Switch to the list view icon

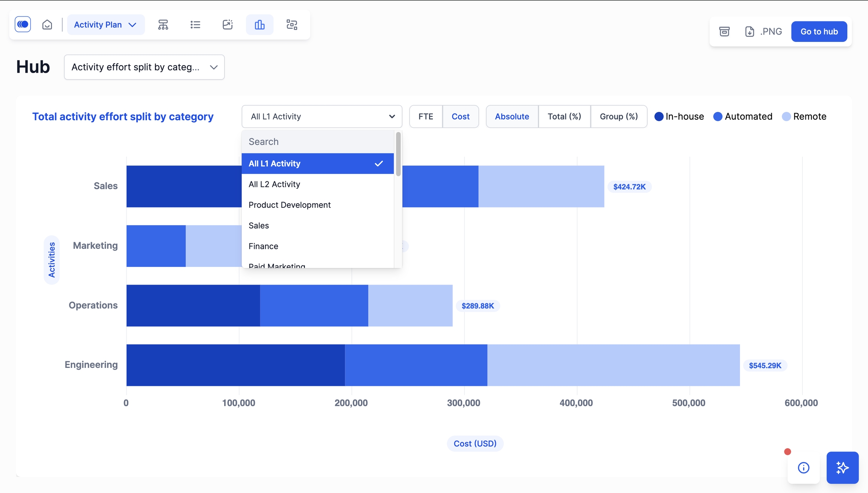pos(195,25)
